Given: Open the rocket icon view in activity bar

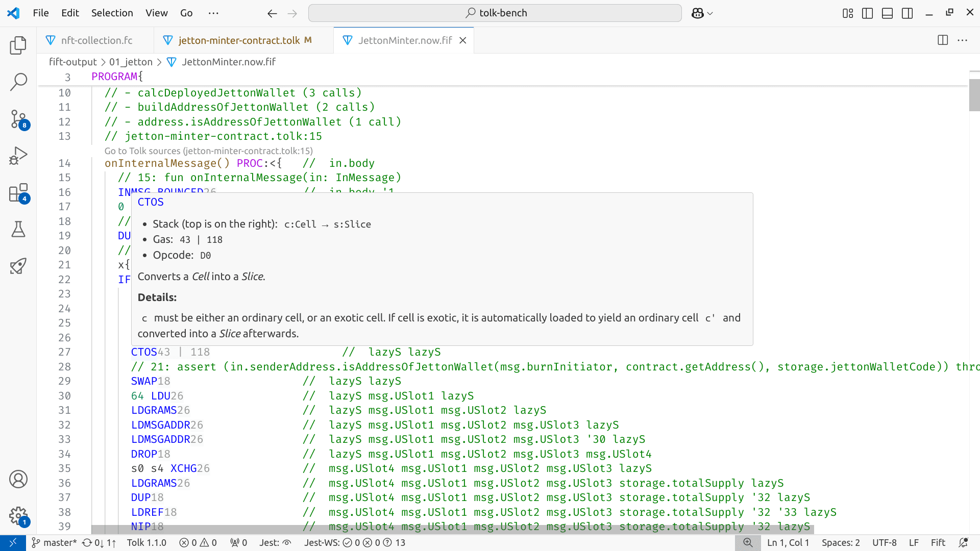Looking at the screenshot, I should [x=18, y=266].
